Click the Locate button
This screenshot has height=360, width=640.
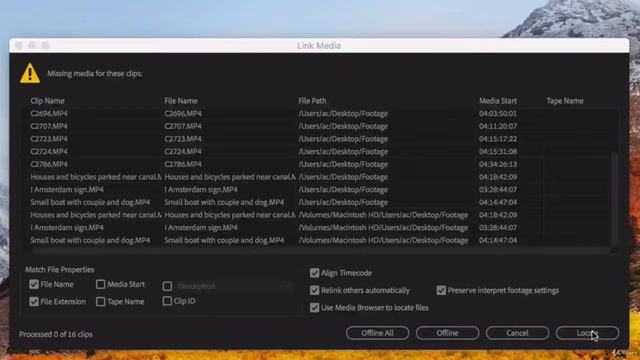[x=587, y=333]
